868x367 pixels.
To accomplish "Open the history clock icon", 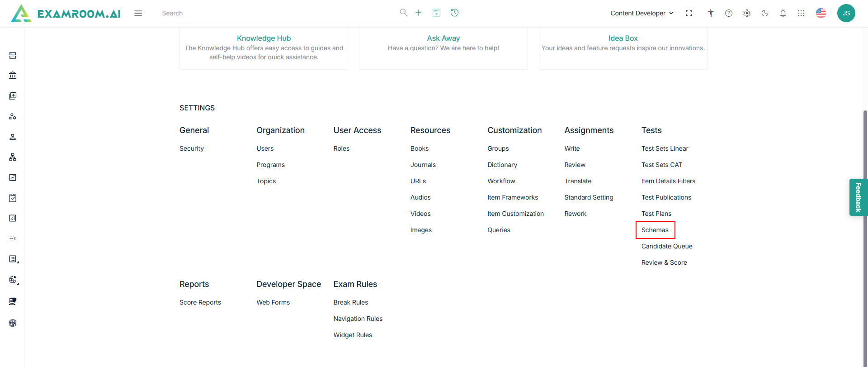I will tap(455, 13).
